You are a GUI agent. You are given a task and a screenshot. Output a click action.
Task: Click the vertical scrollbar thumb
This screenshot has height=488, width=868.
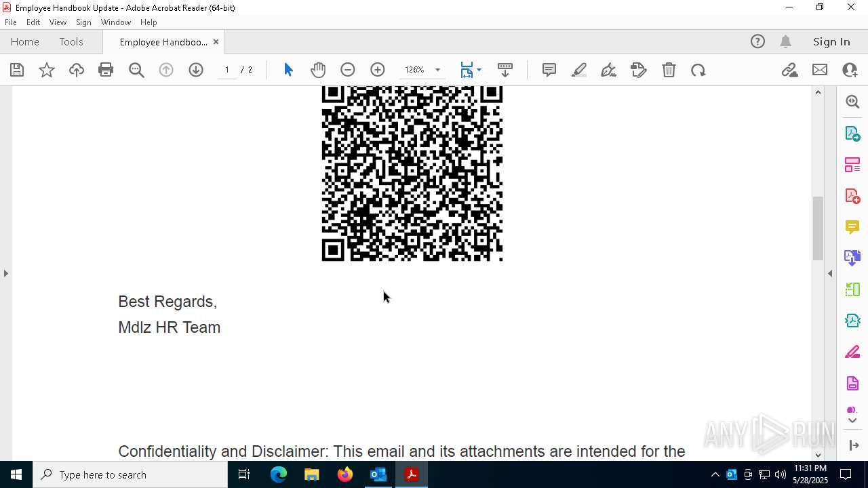click(x=818, y=228)
